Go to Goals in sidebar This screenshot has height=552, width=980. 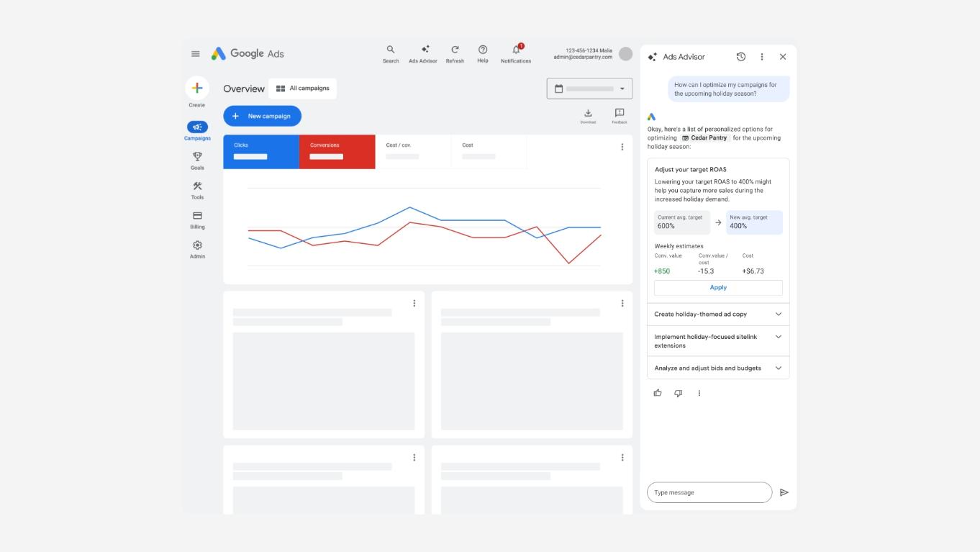pos(197,160)
